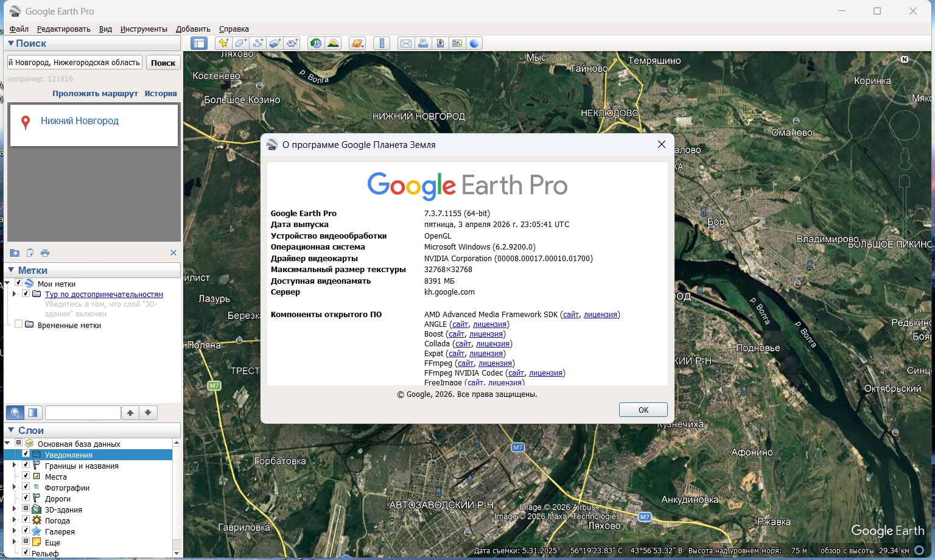Toggle the Фотографии layer checkbox
Viewport: 935px width, 560px height.
point(26,487)
